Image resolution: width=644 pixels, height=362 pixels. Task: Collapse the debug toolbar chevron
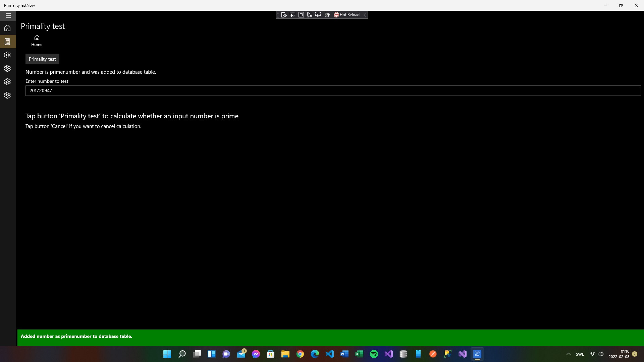click(x=365, y=15)
